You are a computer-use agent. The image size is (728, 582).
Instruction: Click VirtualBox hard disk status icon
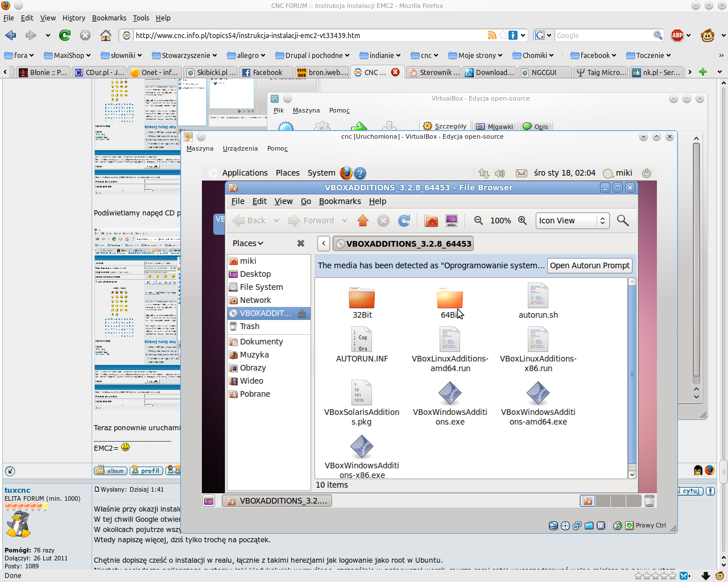click(x=553, y=526)
